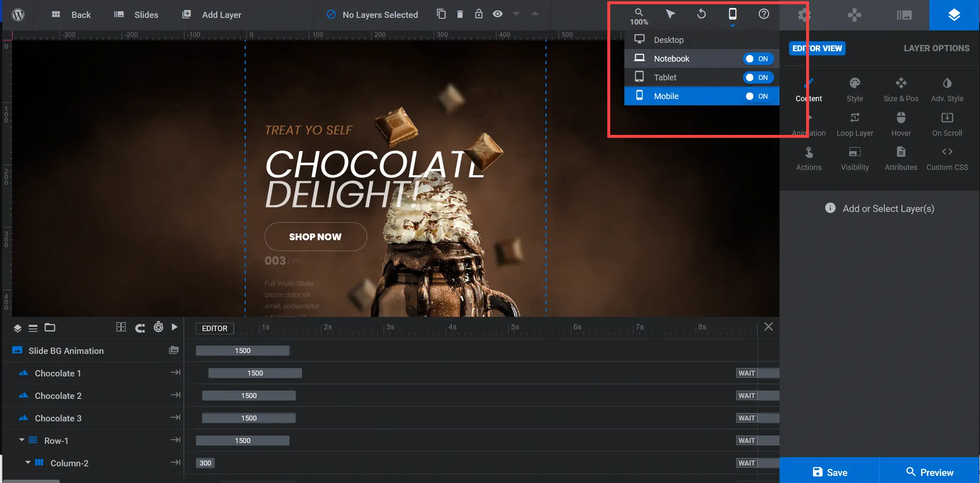Click the Preview button

[x=929, y=472]
